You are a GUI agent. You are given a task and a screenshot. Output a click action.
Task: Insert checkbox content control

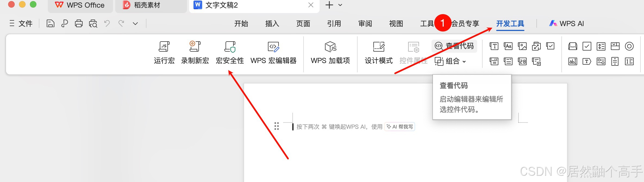[x=551, y=46]
